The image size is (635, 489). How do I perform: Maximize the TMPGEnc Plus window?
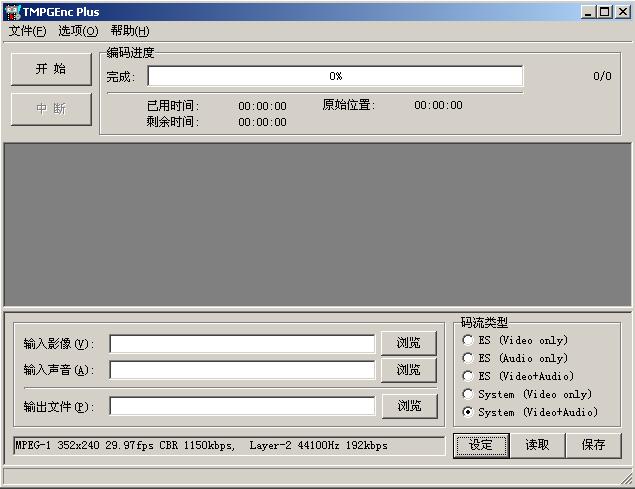tap(605, 12)
